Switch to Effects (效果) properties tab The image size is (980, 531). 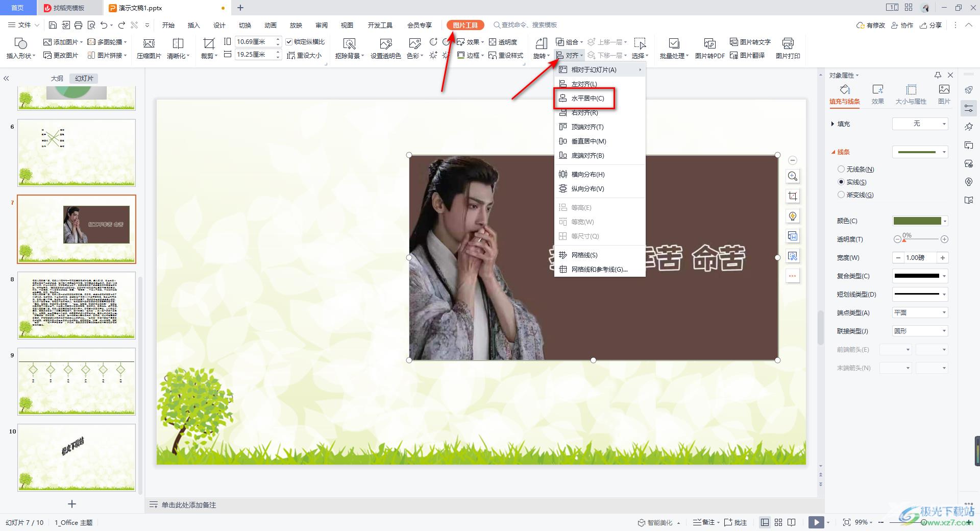click(877, 95)
